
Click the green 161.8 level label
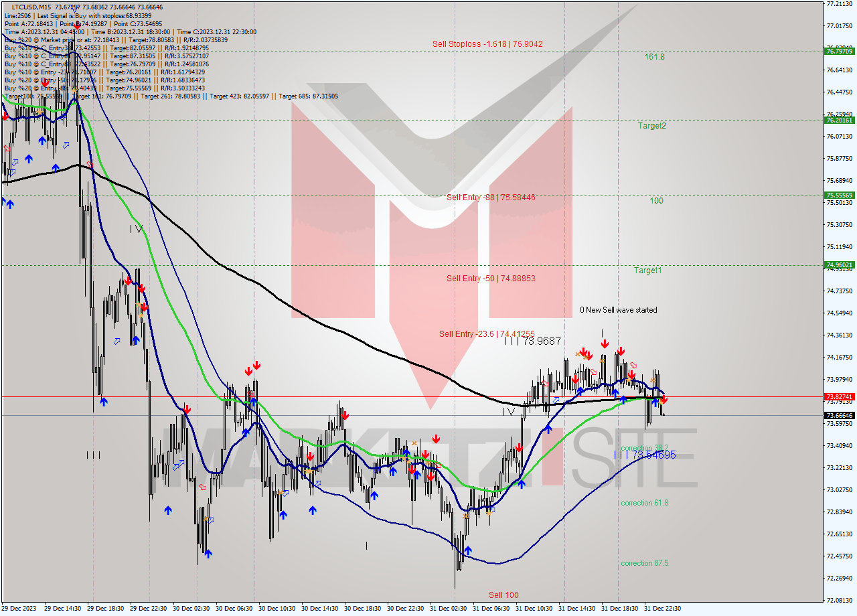click(x=654, y=57)
